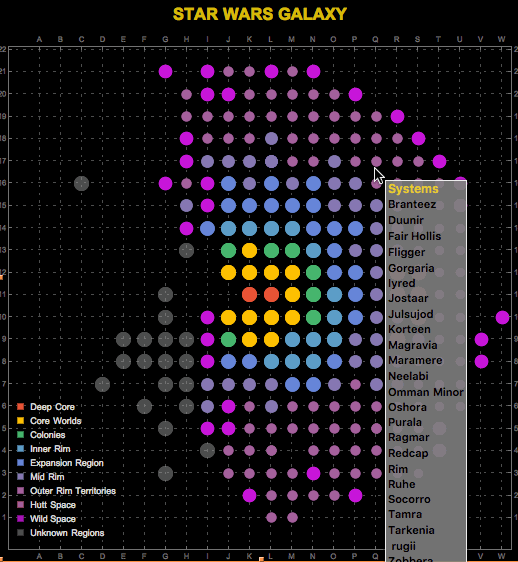Image resolution: width=518 pixels, height=562 pixels.
Task: Click the Wild Space magenta legend swatch
Action: pyautogui.click(x=20, y=519)
